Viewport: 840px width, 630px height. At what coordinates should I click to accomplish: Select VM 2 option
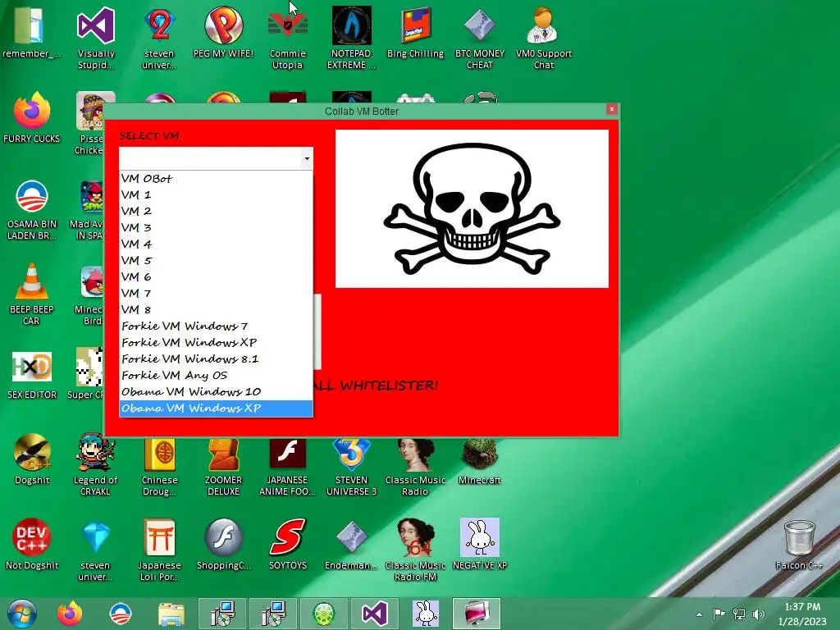pos(216,211)
